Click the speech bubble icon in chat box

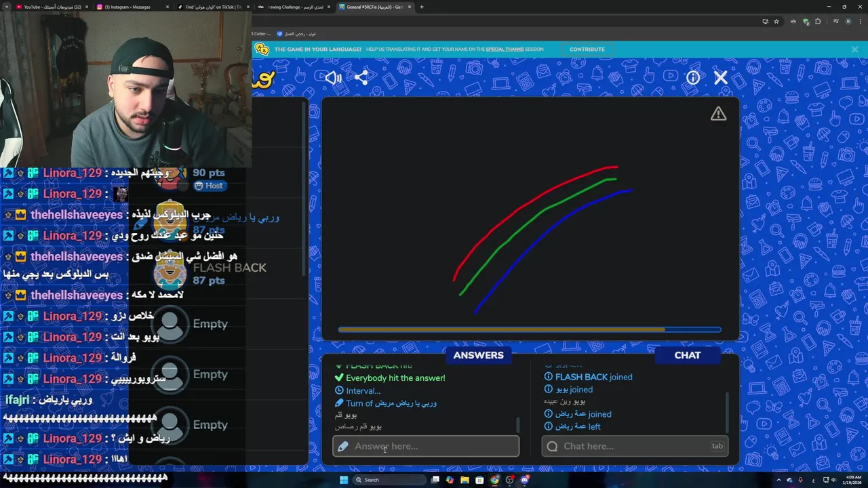pos(552,446)
